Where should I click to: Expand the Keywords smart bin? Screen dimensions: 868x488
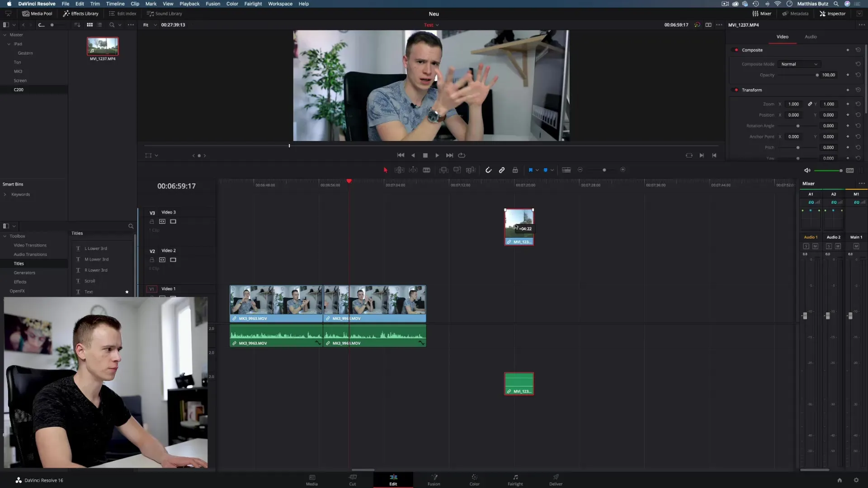click(x=5, y=194)
